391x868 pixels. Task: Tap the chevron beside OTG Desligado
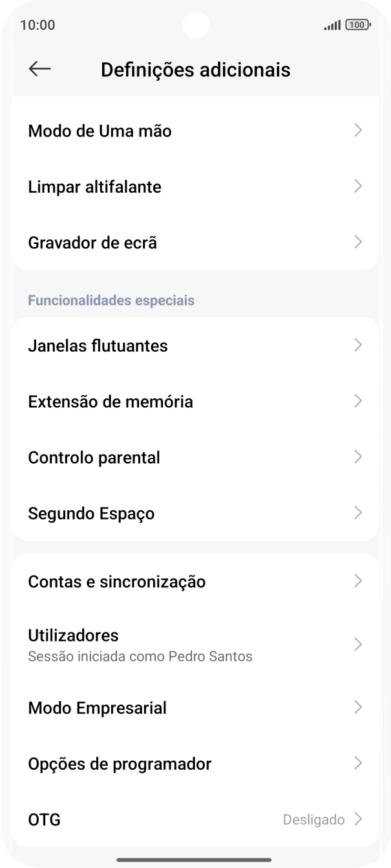[358, 819]
